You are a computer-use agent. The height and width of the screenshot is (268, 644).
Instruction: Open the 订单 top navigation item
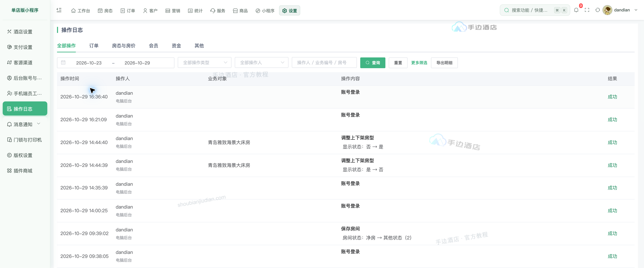coord(128,11)
